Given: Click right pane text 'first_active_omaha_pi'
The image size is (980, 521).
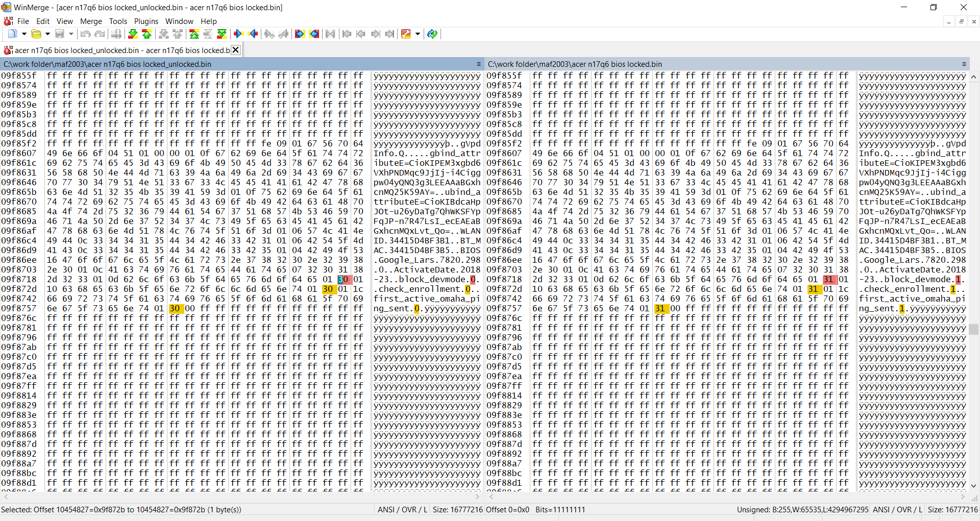Looking at the screenshot, I should coord(913,299).
